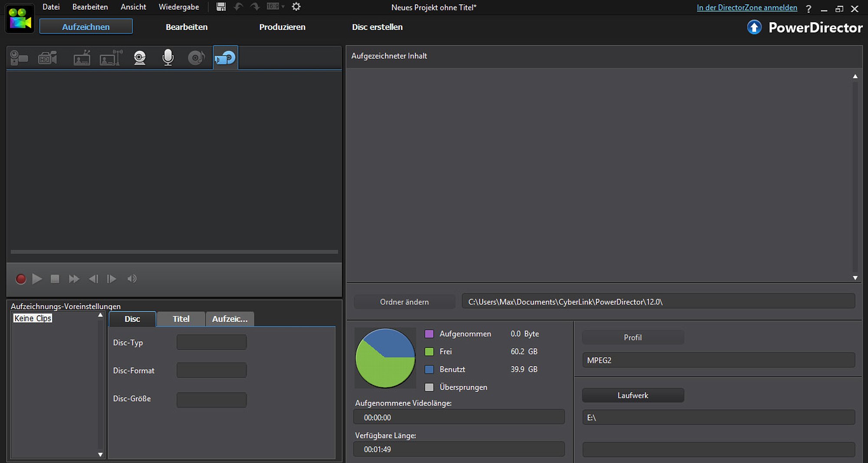Open the DirectorZone sign-in link

(x=746, y=8)
